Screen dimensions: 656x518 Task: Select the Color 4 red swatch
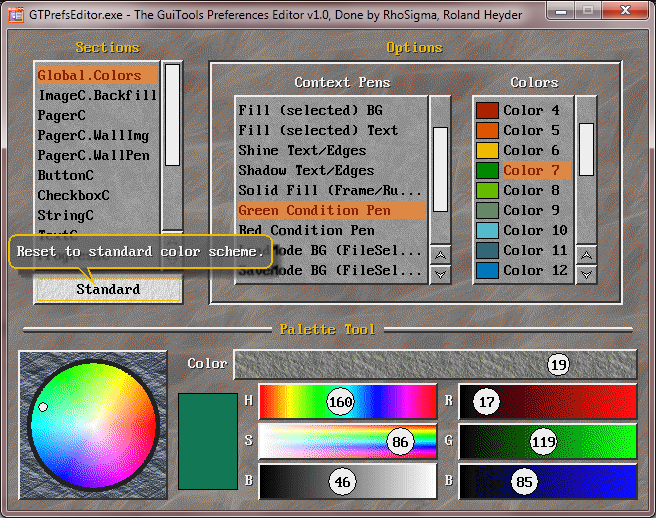pos(487,110)
